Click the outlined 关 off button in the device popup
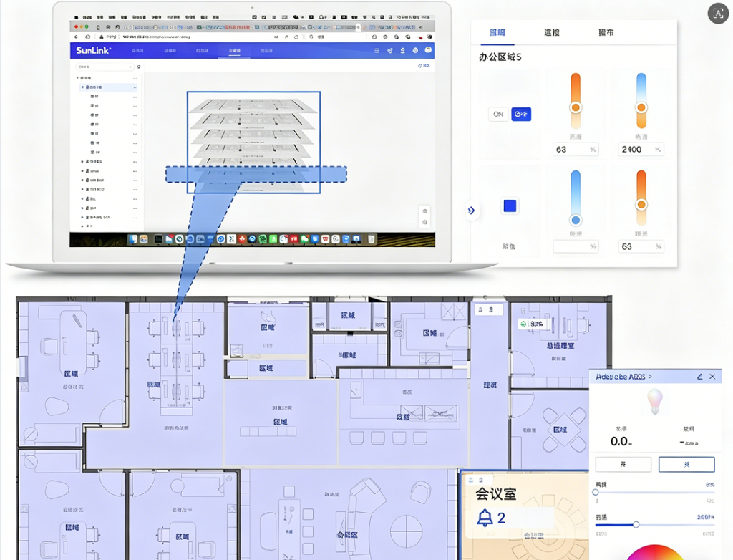The image size is (733, 560). tap(686, 465)
